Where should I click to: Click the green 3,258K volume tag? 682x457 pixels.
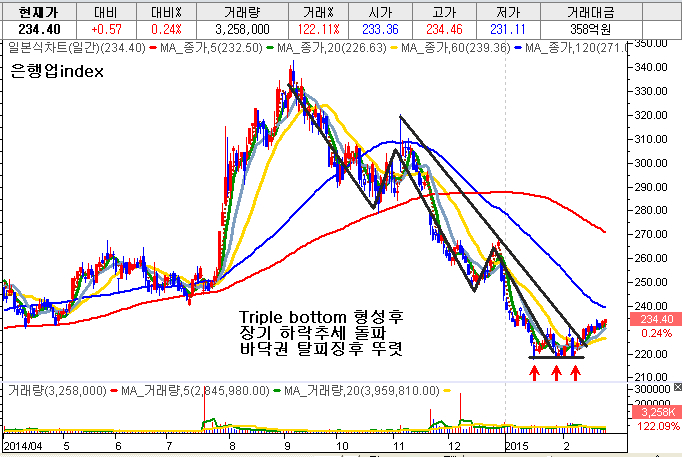click(655, 411)
